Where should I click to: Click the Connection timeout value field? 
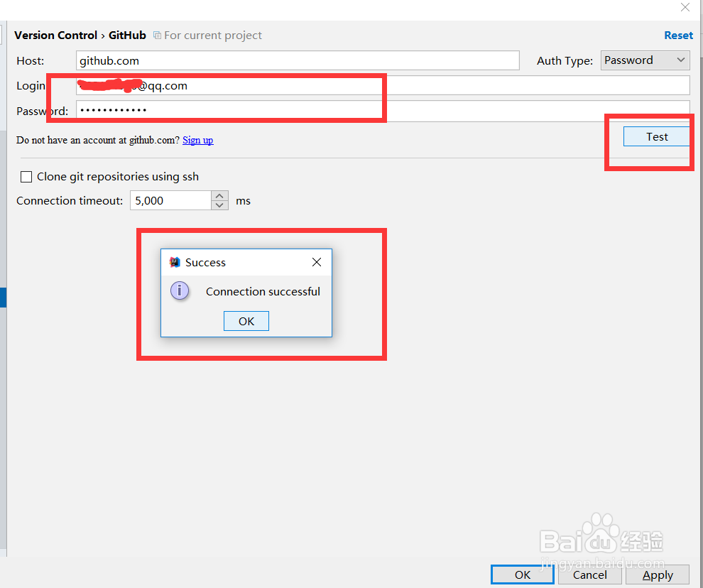point(170,200)
